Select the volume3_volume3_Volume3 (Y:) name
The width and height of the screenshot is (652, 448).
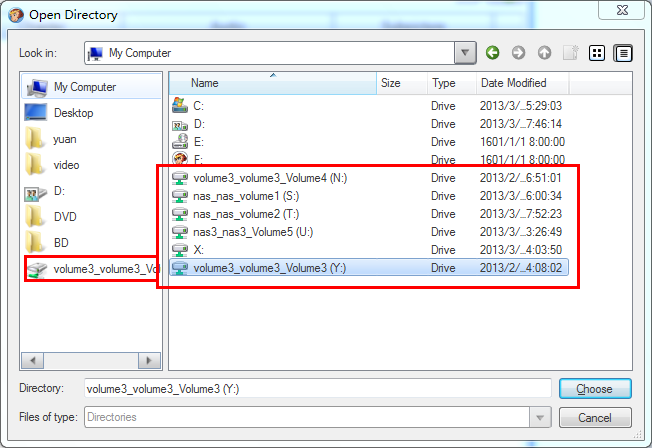tap(270, 267)
